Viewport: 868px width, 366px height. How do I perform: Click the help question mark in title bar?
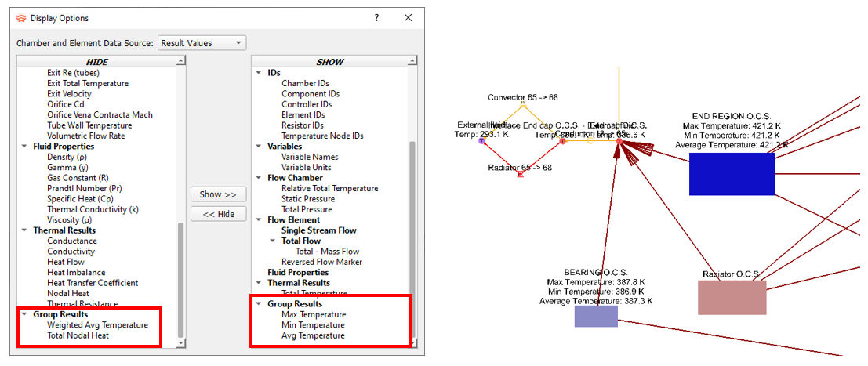tap(376, 18)
